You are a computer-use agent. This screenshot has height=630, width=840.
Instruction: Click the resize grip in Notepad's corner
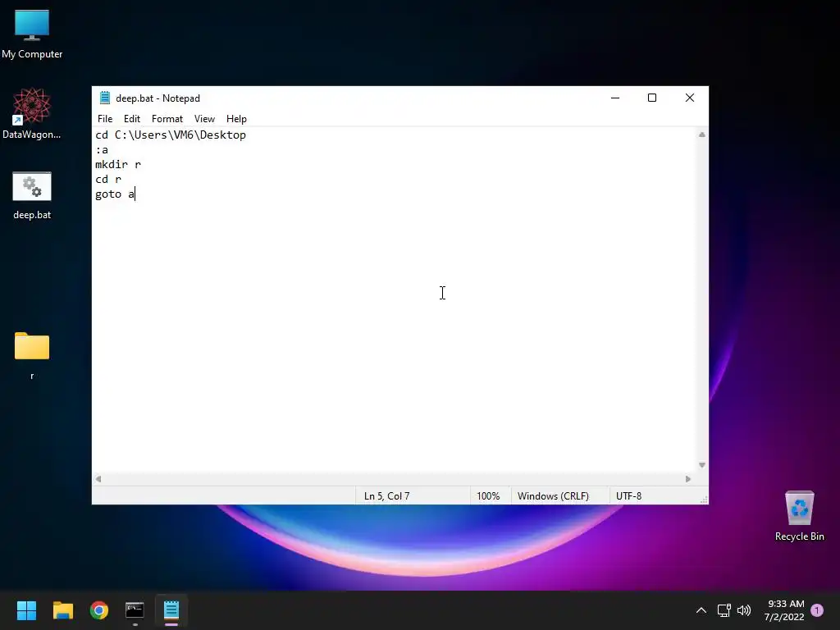point(703,500)
